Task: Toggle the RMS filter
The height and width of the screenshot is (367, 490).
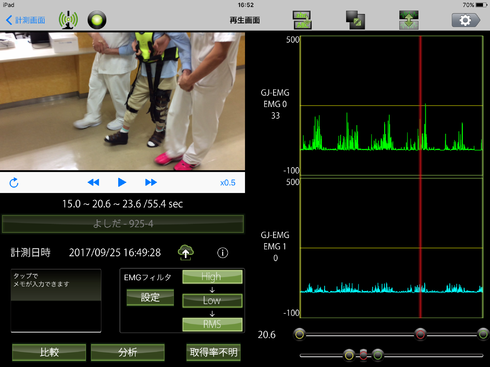Action: (212, 324)
